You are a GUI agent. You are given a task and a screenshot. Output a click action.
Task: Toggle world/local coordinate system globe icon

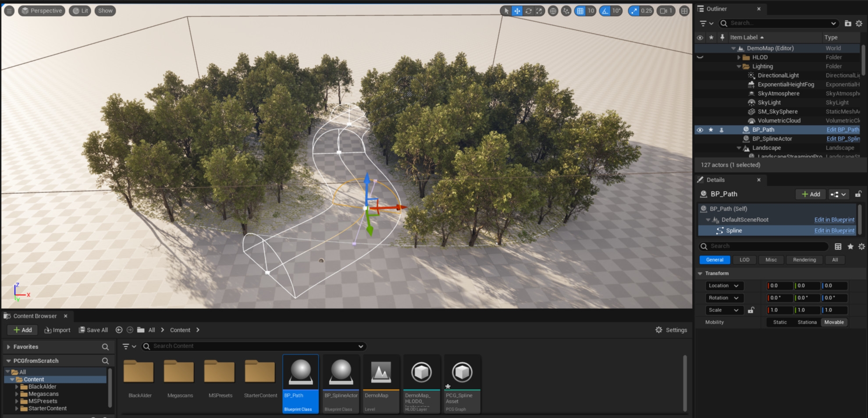point(553,11)
